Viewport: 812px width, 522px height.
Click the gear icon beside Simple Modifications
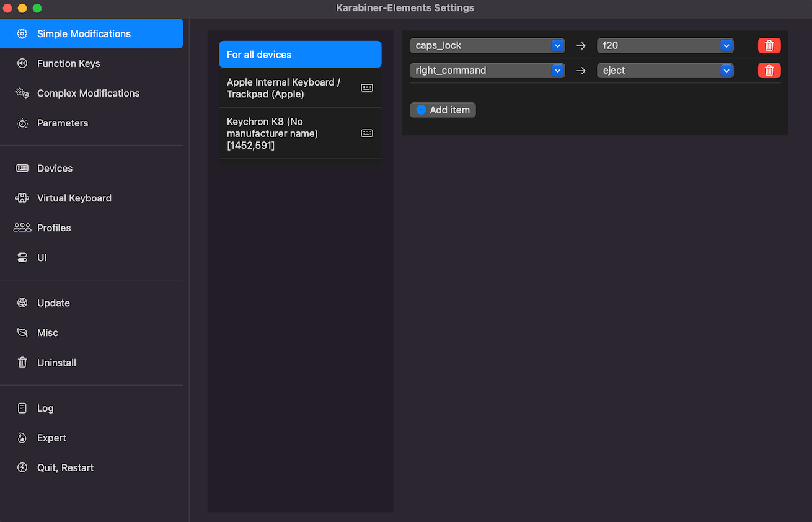point(22,33)
